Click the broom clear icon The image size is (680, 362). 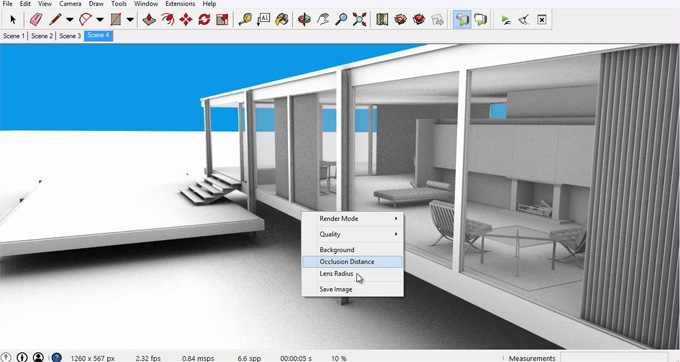[x=523, y=20]
